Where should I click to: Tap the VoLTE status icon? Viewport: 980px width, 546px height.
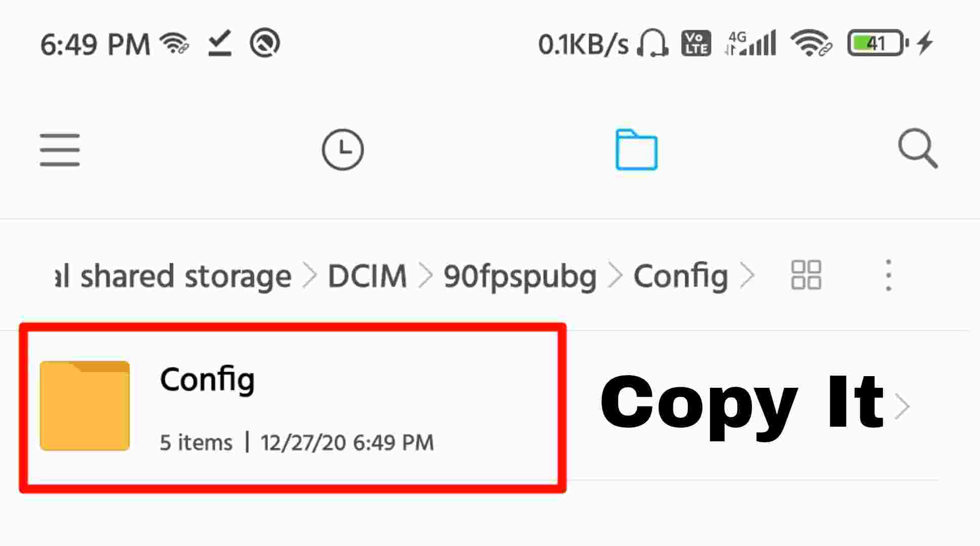tap(696, 43)
